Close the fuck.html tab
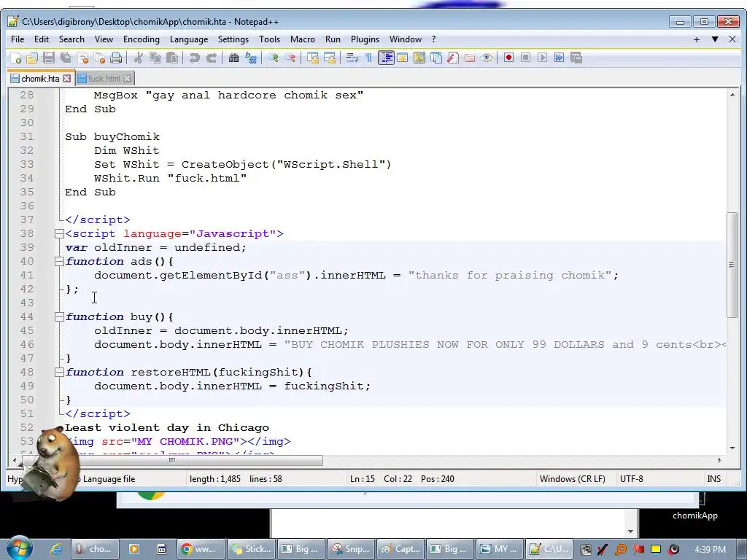The image size is (747, 560). pyautogui.click(x=127, y=79)
